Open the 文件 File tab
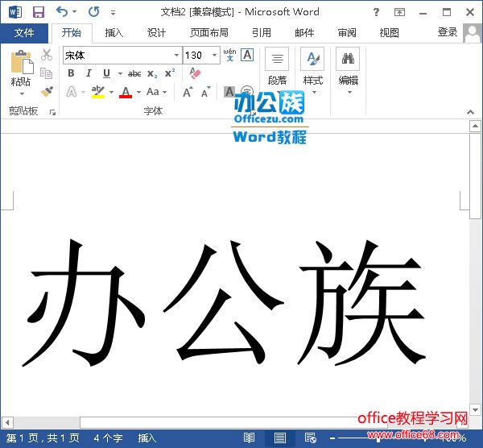 pyautogui.click(x=24, y=33)
